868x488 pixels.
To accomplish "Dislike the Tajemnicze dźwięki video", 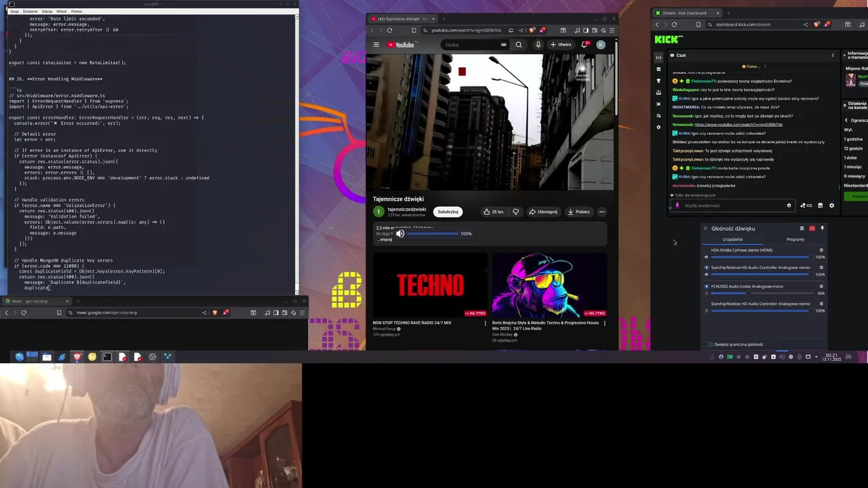I will 516,211.
